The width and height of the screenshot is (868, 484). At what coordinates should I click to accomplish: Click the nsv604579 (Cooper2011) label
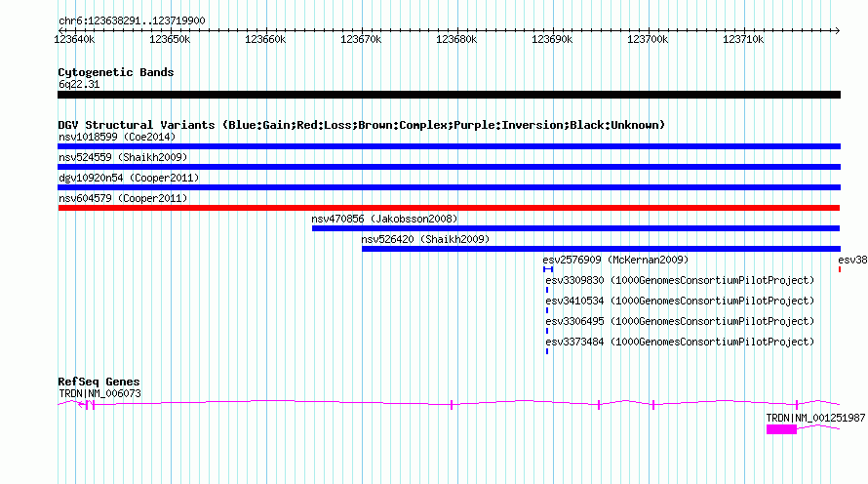(x=123, y=198)
